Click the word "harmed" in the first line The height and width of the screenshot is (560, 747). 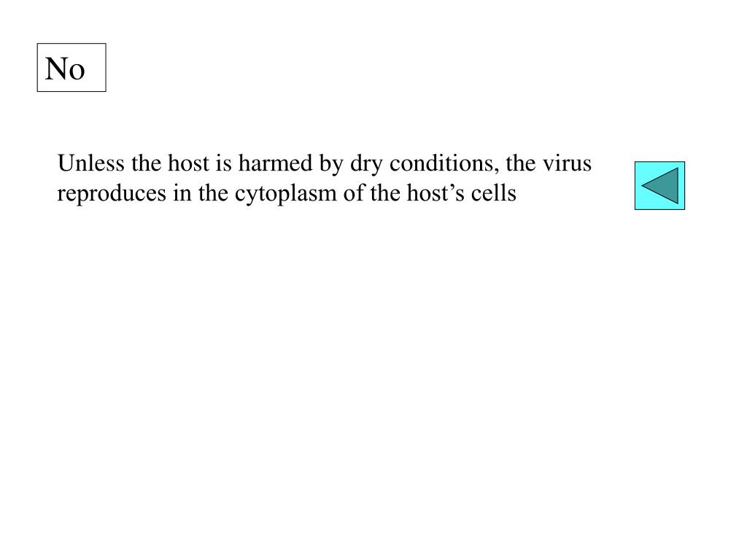(x=275, y=163)
